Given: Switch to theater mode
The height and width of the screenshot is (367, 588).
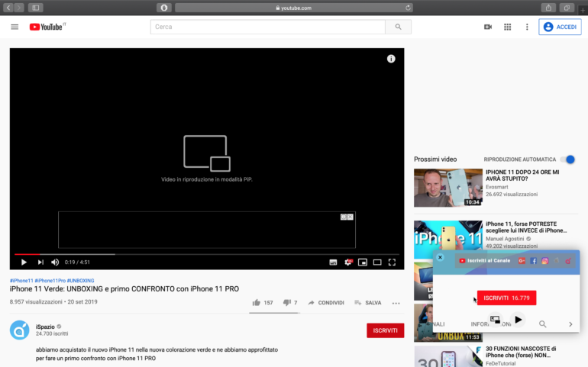Looking at the screenshot, I should coord(377,262).
